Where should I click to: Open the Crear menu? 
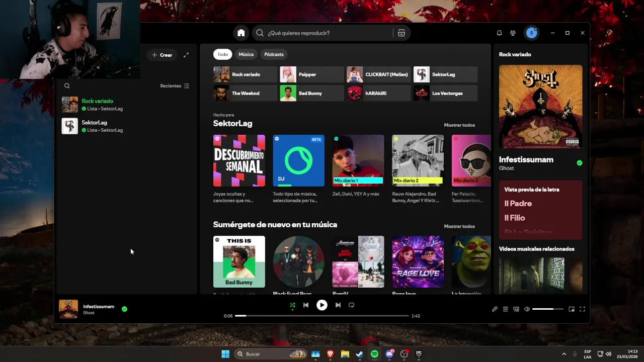coord(162,55)
